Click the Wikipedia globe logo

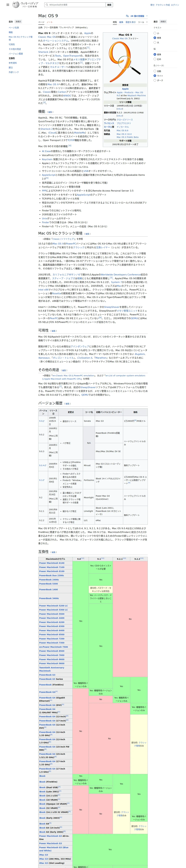pyautogui.click(x=15, y=5)
